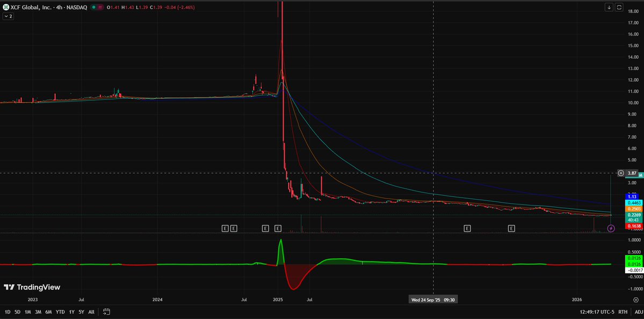Set the chart range to 6M
Viewport: 644px width, 319px height.
point(48,312)
